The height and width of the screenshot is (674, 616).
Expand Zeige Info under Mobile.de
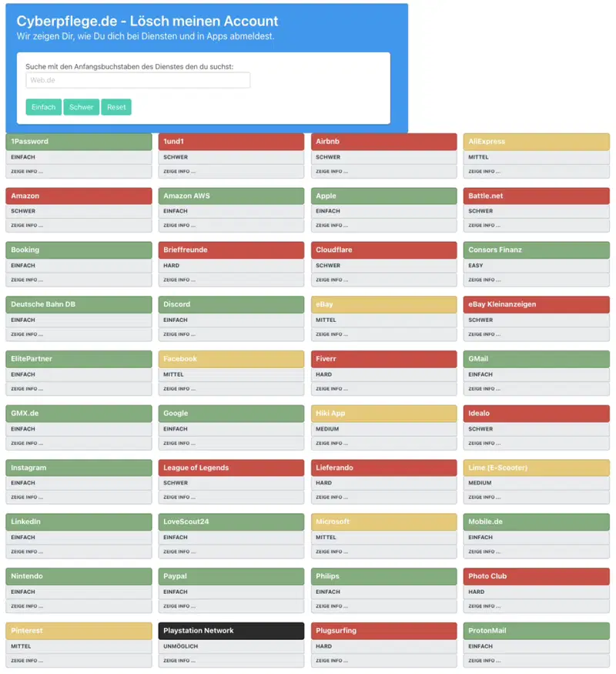[536, 552]
